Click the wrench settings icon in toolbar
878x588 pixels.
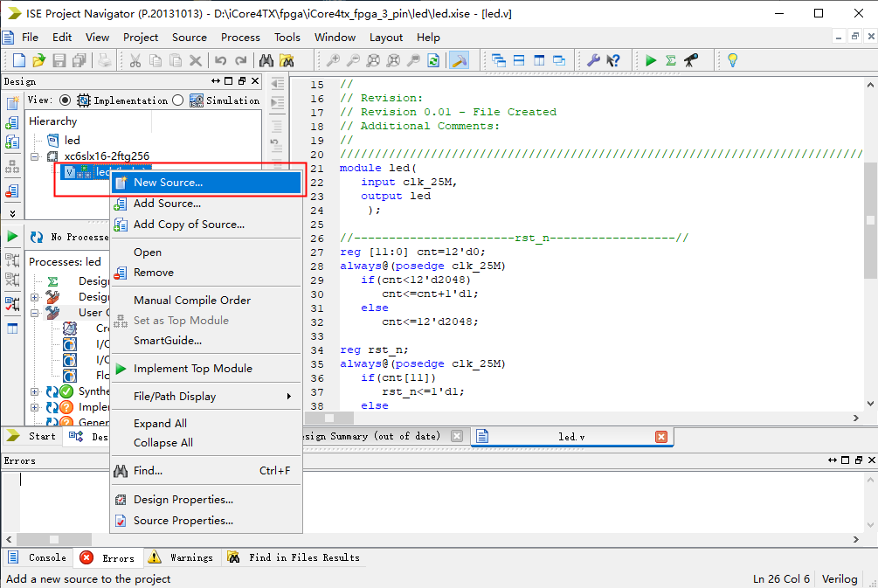coord(593,60)
